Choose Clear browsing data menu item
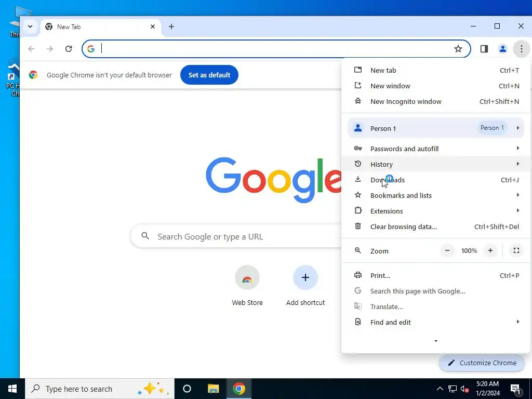 (x=436, y=227)
